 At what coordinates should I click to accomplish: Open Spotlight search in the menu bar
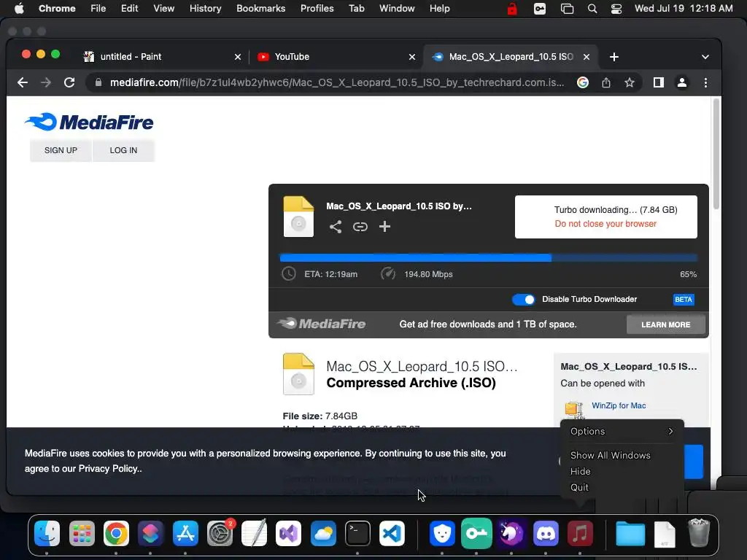coord(592,9)
